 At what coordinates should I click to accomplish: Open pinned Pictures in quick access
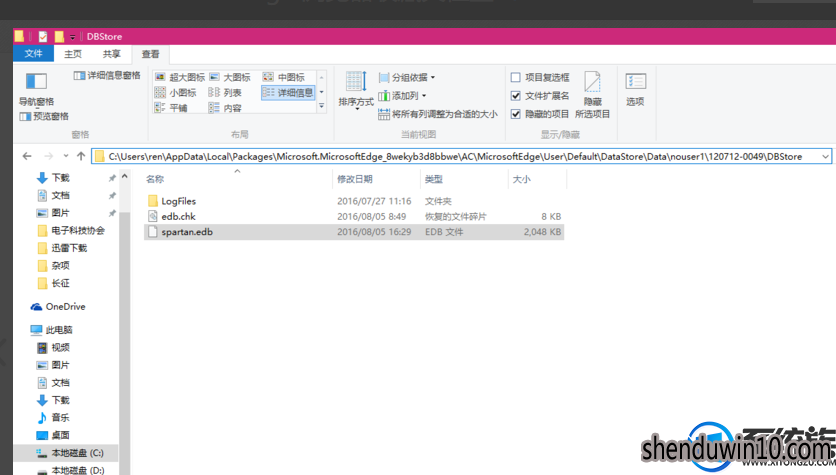(x=60, y=213)
